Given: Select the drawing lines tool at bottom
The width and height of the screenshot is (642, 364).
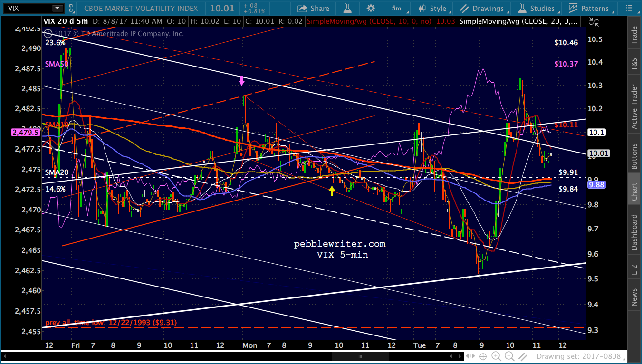Looking at the screenshot, I should click(523, 356).
